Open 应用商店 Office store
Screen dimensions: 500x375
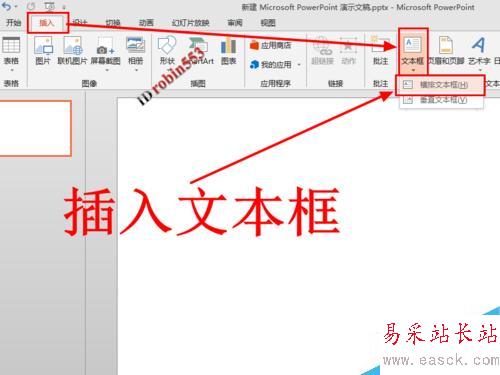(x=270, y=45)
